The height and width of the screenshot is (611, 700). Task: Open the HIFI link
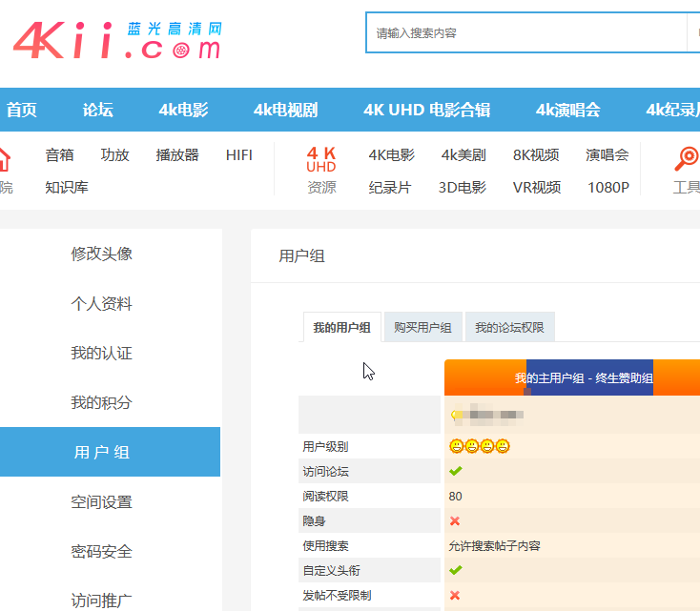238,155
